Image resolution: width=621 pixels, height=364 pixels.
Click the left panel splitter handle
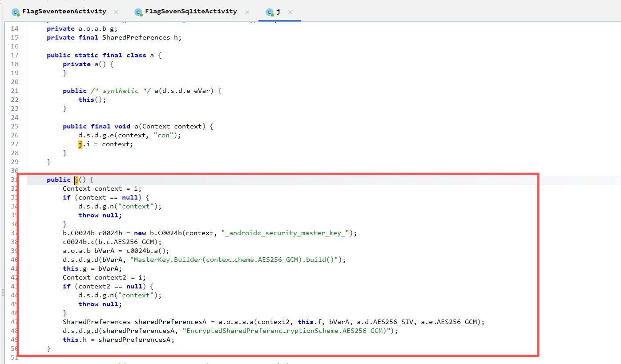click(x=2, y=292)
